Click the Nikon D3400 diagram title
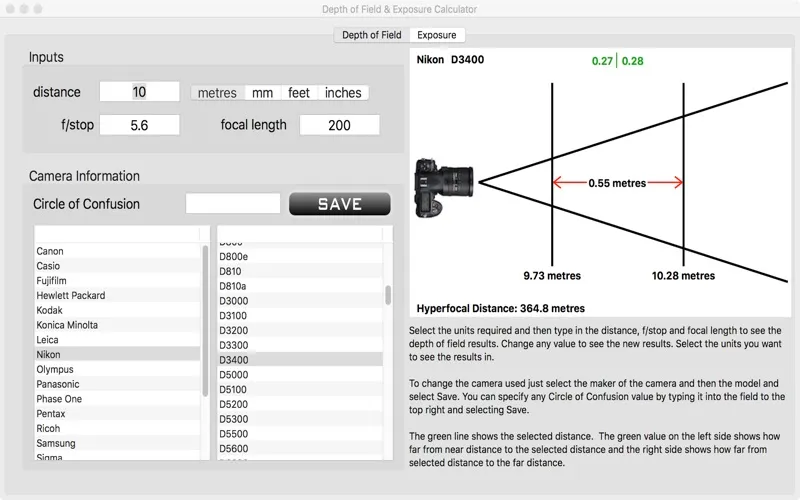This screenshot has height=500, width=800. coord(450,60)
